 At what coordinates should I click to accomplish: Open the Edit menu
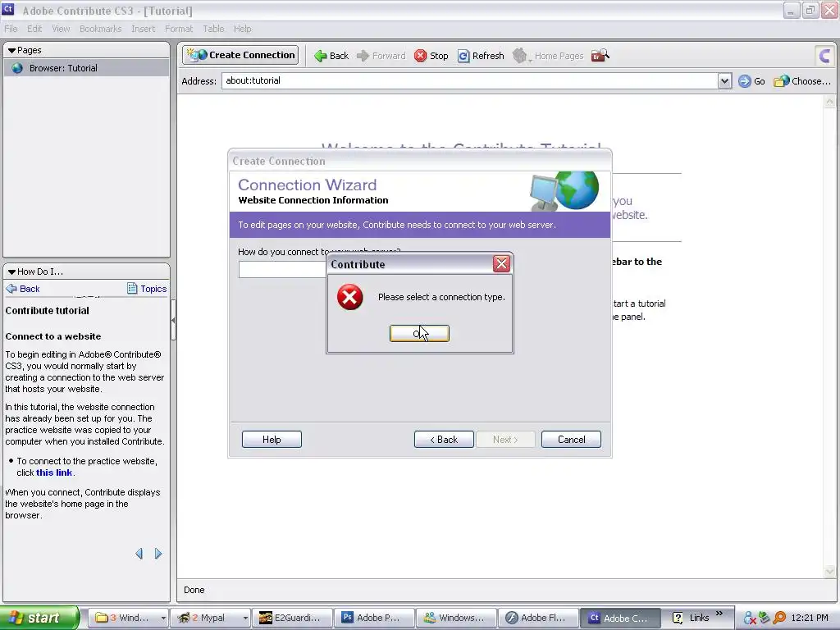(x=34, y=29)
